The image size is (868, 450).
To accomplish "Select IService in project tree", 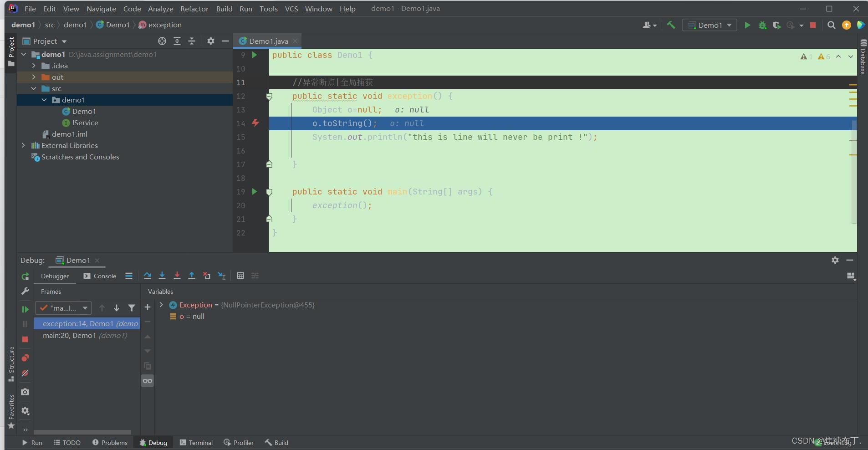I will 85,123.
